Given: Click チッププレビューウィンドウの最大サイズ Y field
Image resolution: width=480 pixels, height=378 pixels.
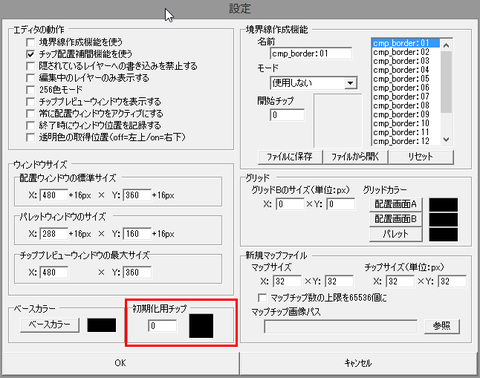Looking at the screenshot, I should click(137, 272).
